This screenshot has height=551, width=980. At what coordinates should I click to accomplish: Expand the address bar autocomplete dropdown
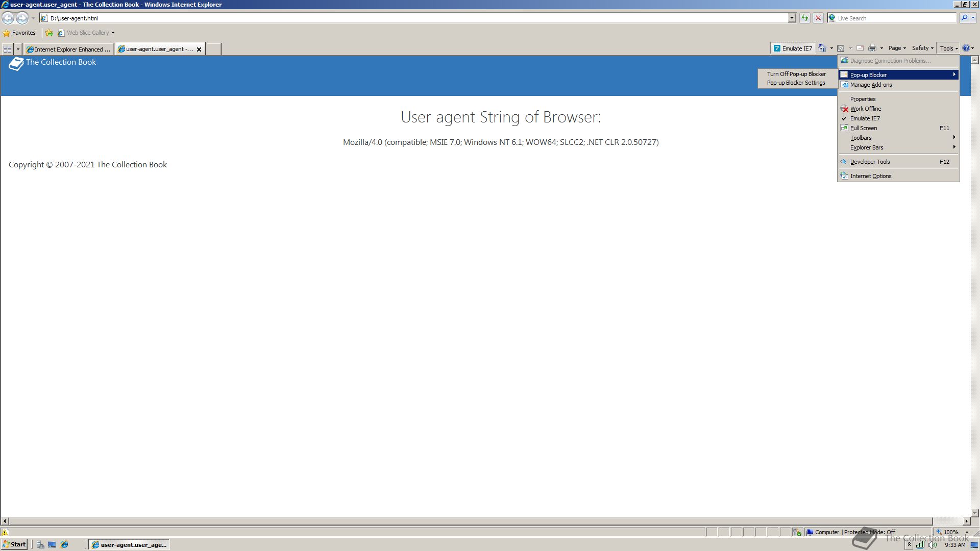pos(792,18)
